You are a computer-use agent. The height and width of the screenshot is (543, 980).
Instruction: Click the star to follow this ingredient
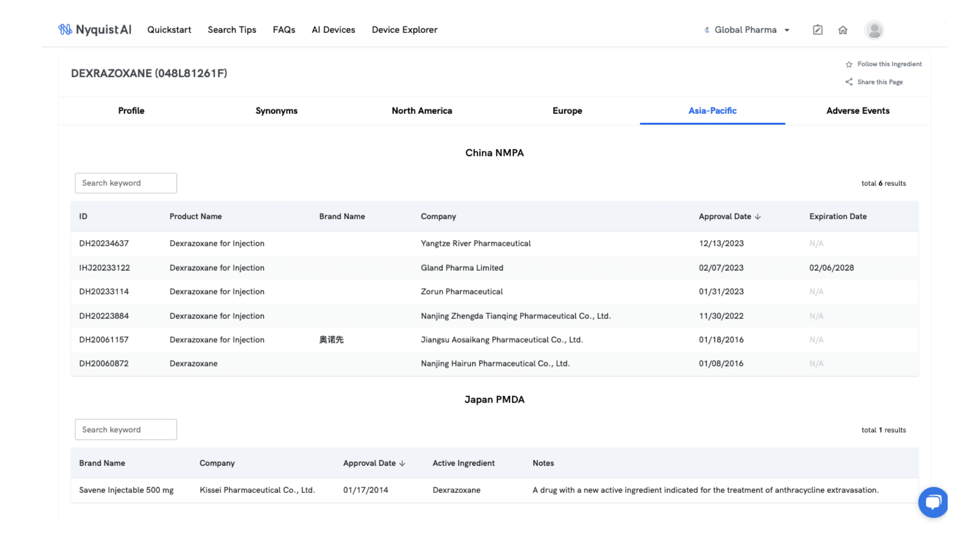pyautogui.click(x=849, y=64)
